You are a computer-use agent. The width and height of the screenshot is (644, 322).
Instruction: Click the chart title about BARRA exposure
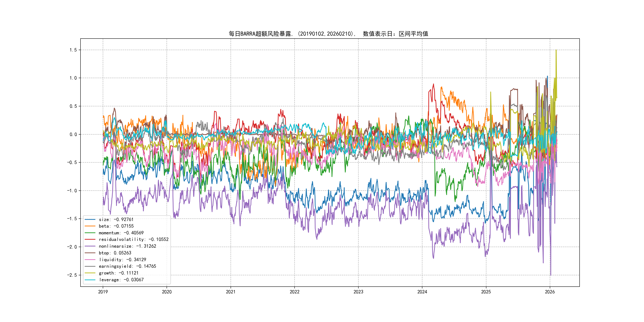(328, 34)
